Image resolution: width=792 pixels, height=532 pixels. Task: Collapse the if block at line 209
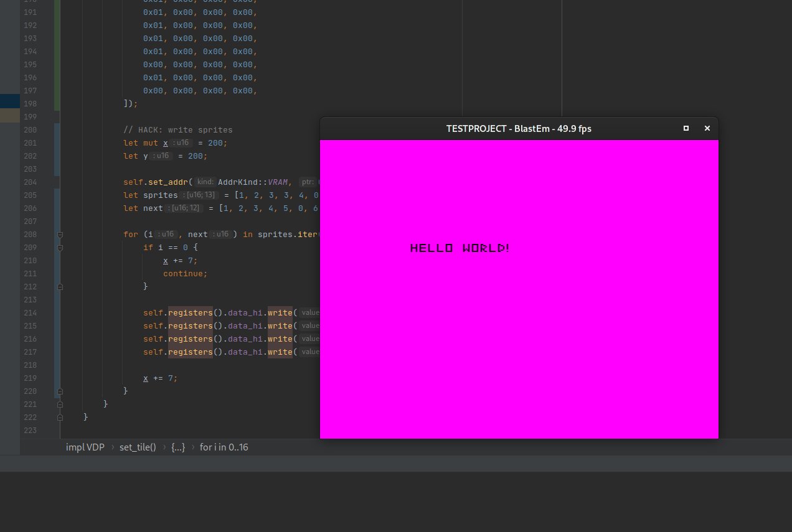[60, 248]
